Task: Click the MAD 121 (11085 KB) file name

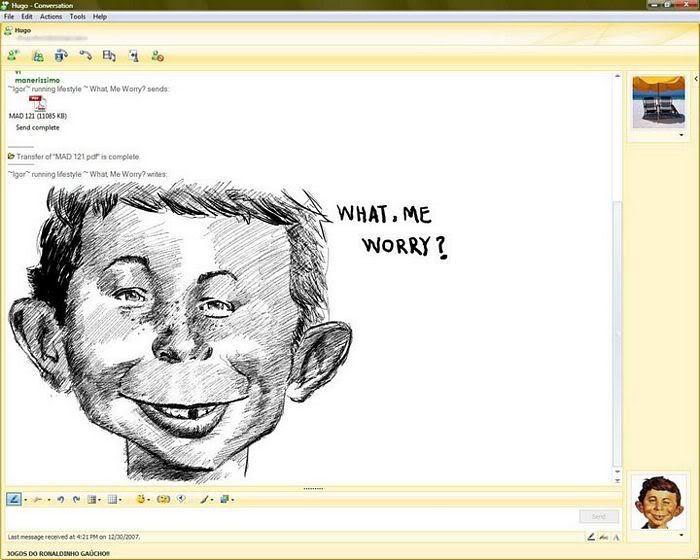Action: pyautogui.click(x=38, y=116)
